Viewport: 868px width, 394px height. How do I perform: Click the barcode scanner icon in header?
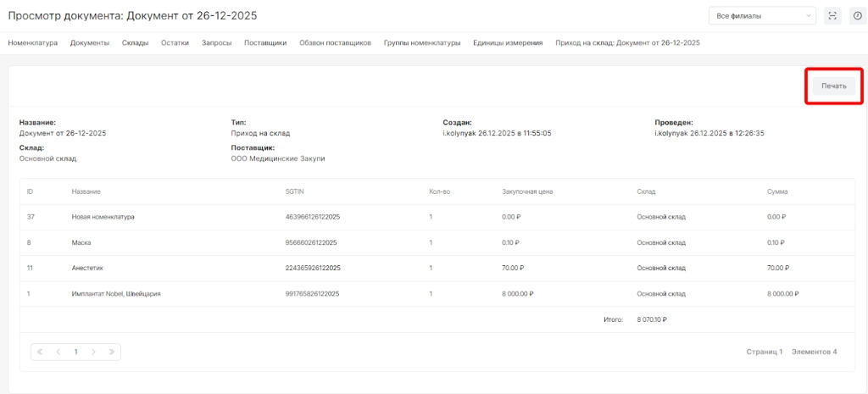[832, 16]
